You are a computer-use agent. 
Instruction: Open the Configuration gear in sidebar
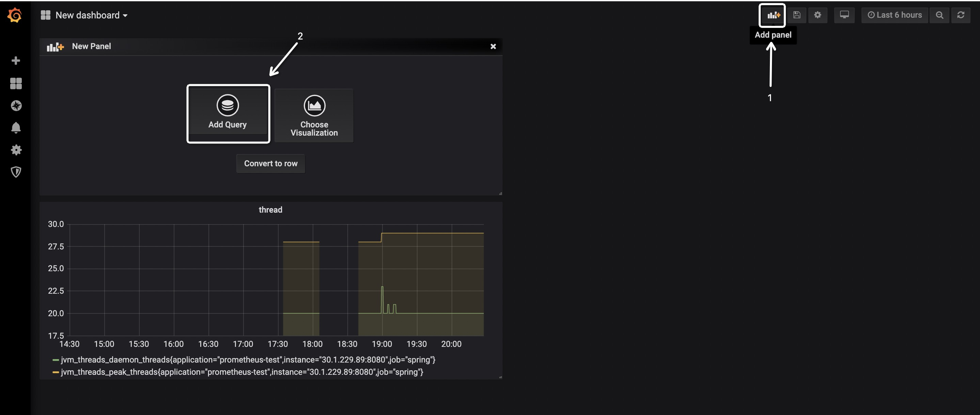pos(16,150)
